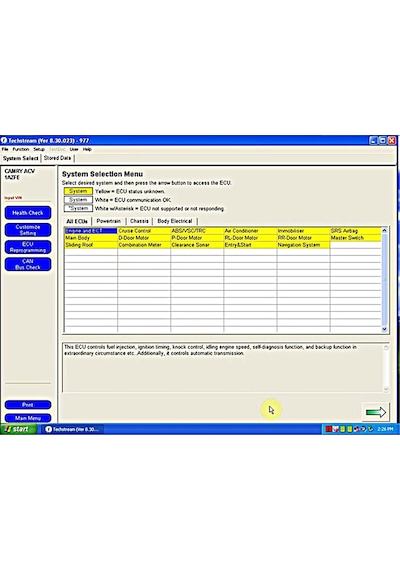
Task: Select the All ECUs tab
Action: pyautogui.click(x=77, y=221)
